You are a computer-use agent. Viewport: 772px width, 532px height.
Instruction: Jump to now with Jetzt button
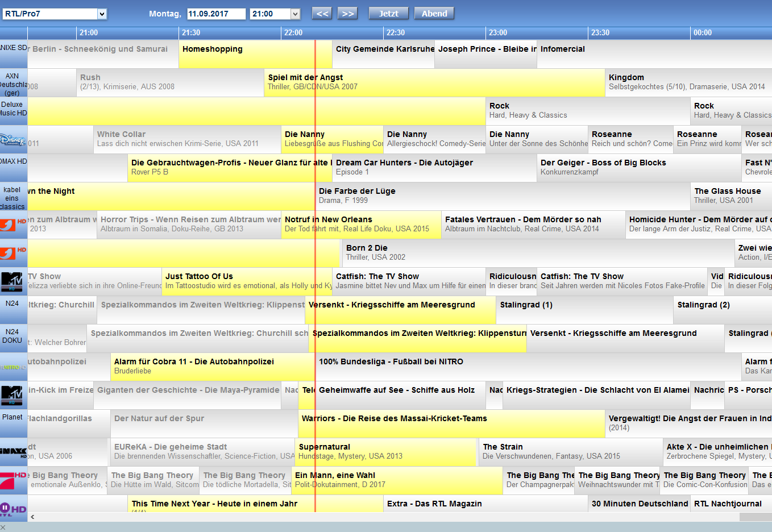click(389, 14)
